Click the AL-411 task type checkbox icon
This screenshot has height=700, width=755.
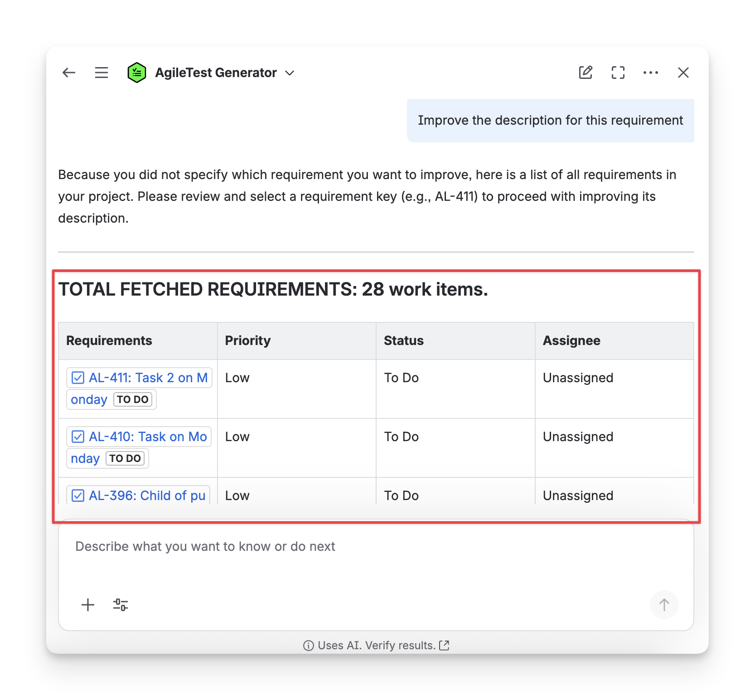pyautogui.click(x=78, y=378)
